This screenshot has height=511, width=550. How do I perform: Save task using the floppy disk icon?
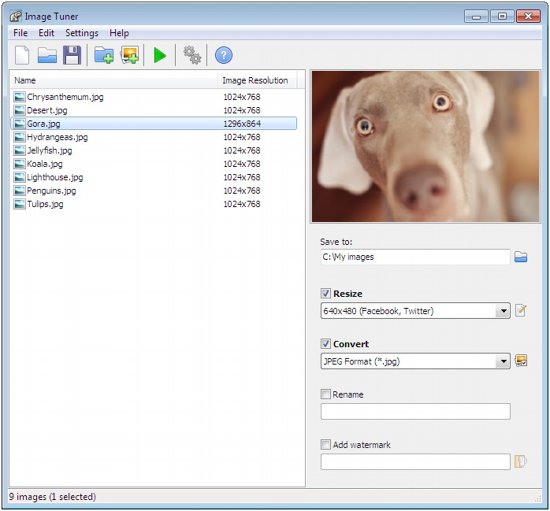72,55
